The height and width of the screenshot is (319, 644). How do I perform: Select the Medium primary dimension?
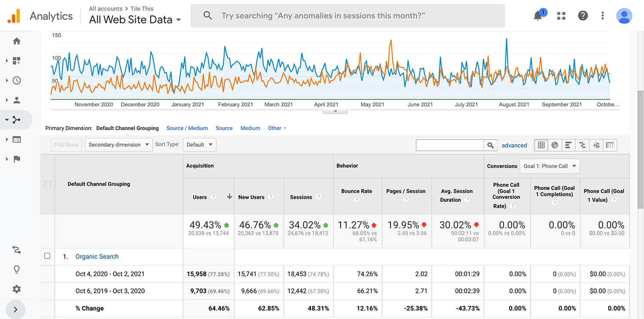(250, 128)
